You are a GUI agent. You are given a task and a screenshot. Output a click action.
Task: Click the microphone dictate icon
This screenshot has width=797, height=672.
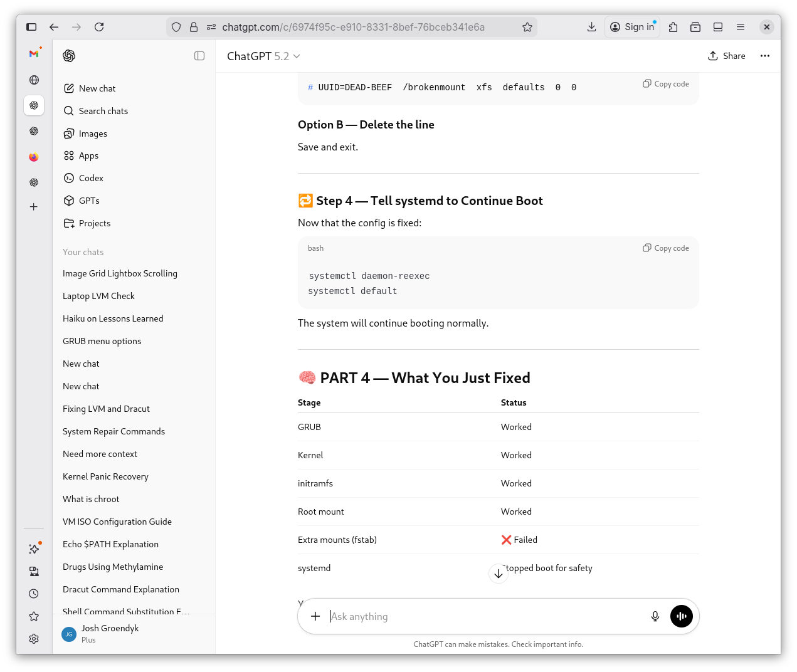[655, 616]
